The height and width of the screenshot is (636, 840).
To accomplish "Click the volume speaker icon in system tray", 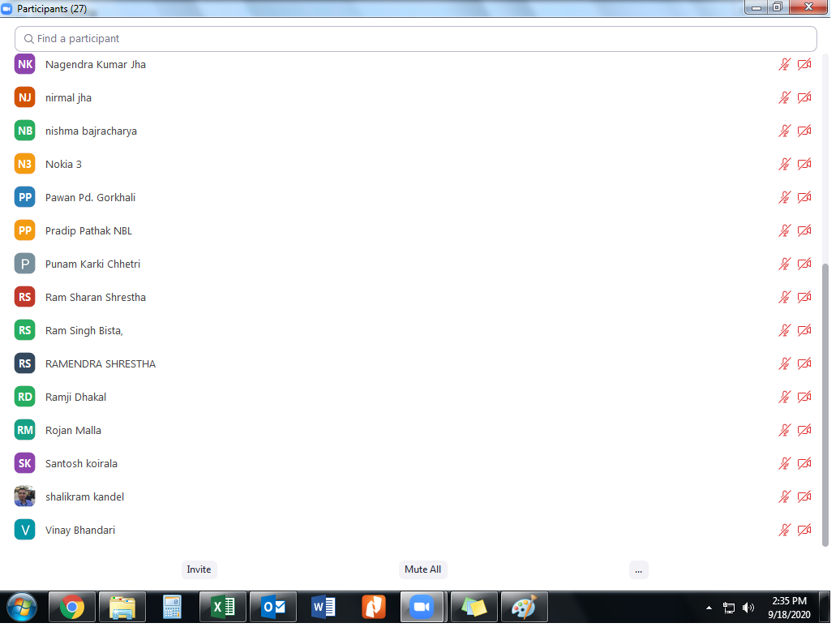I will [748, 607].
